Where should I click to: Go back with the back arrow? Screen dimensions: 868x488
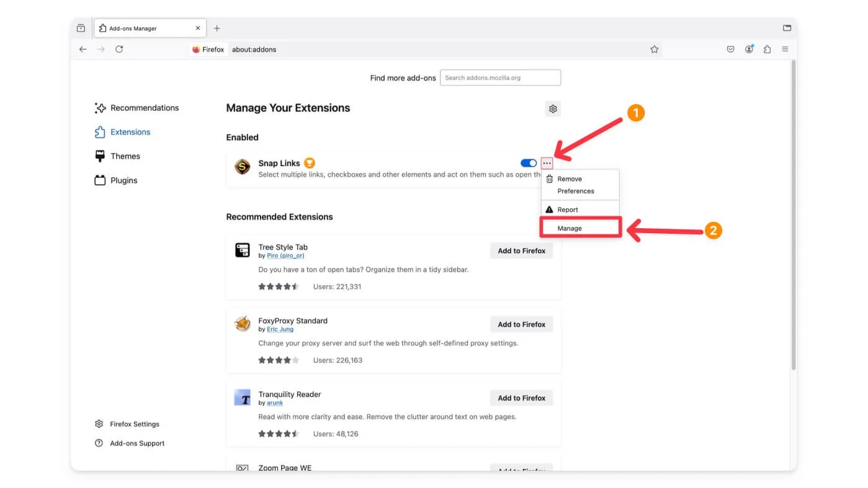[83, 49]
